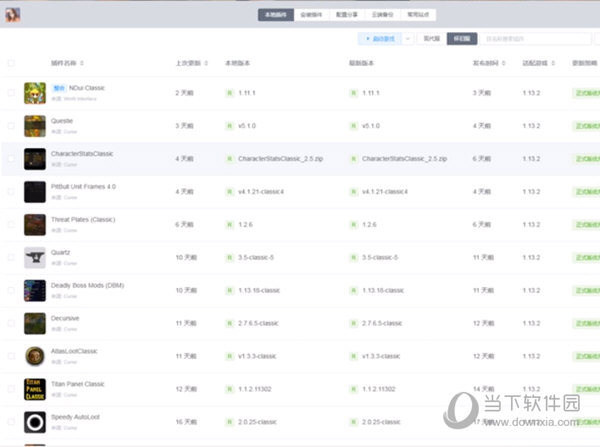The height and width of the screenshot is (447, 600).
Task: Click the user avatar in the header
Action: pos(13,15)
